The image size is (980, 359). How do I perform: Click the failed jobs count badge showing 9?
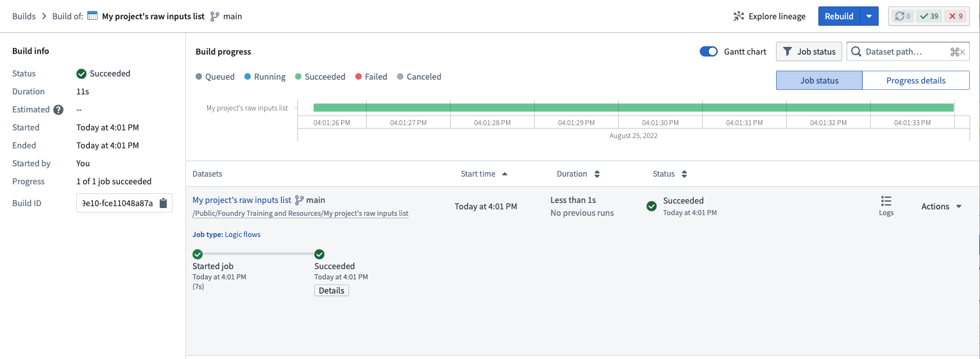[x=955, y=16]
